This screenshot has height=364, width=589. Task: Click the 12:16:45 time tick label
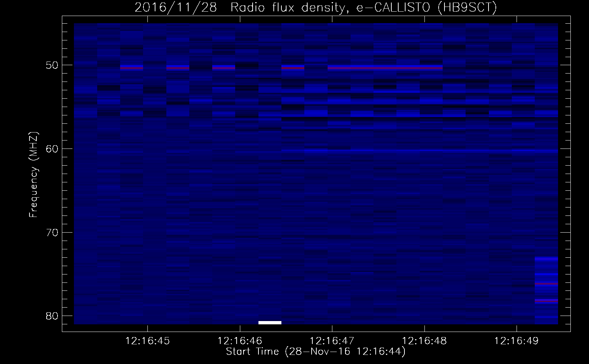(x=147, y=341)
